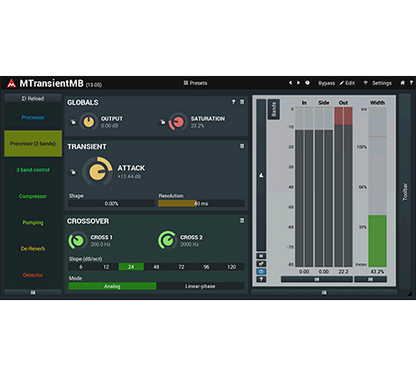Select slope 6 dB/oct

point(81,267)
